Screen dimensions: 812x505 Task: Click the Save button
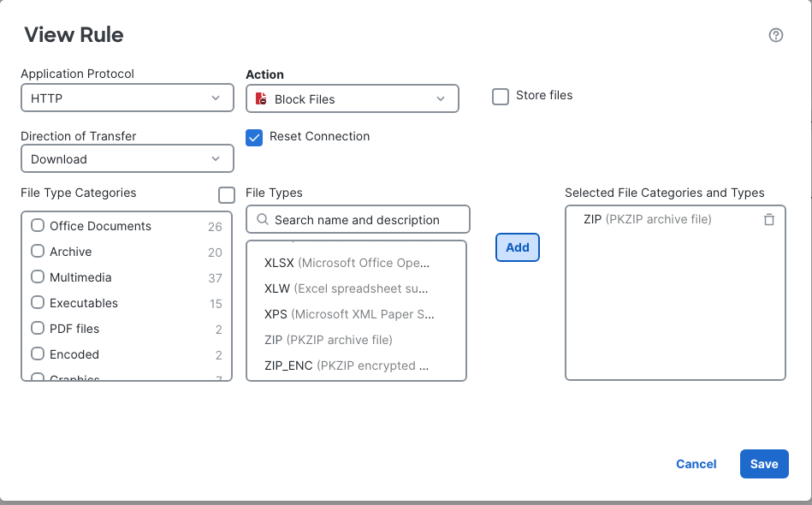[x=764, y=464]
